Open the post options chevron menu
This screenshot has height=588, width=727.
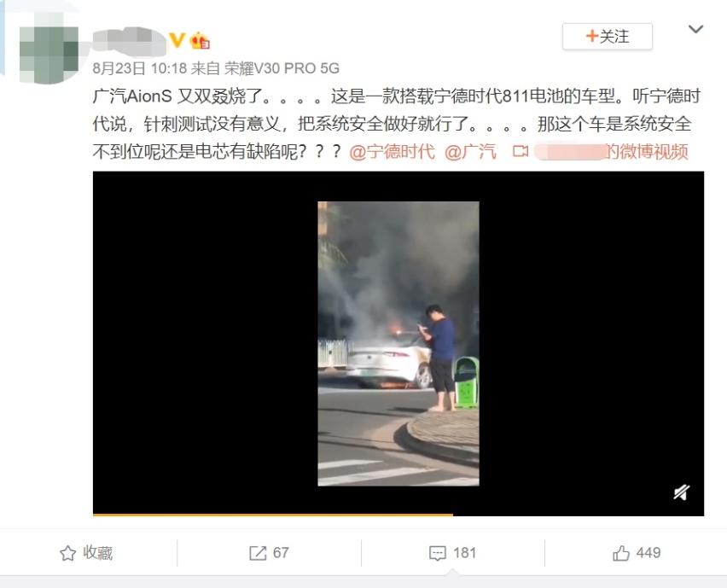click(696, 29)
